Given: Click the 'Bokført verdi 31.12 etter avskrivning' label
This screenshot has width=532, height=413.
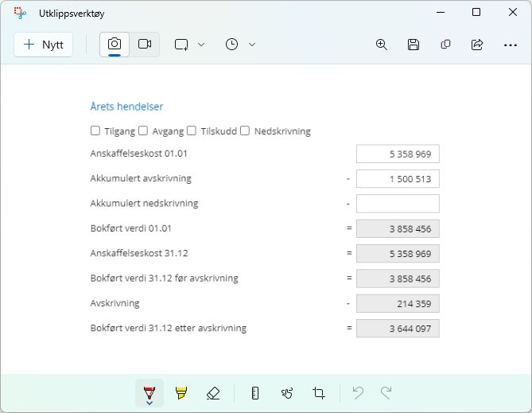Looking at the screenshot, I should coord(169,328).
